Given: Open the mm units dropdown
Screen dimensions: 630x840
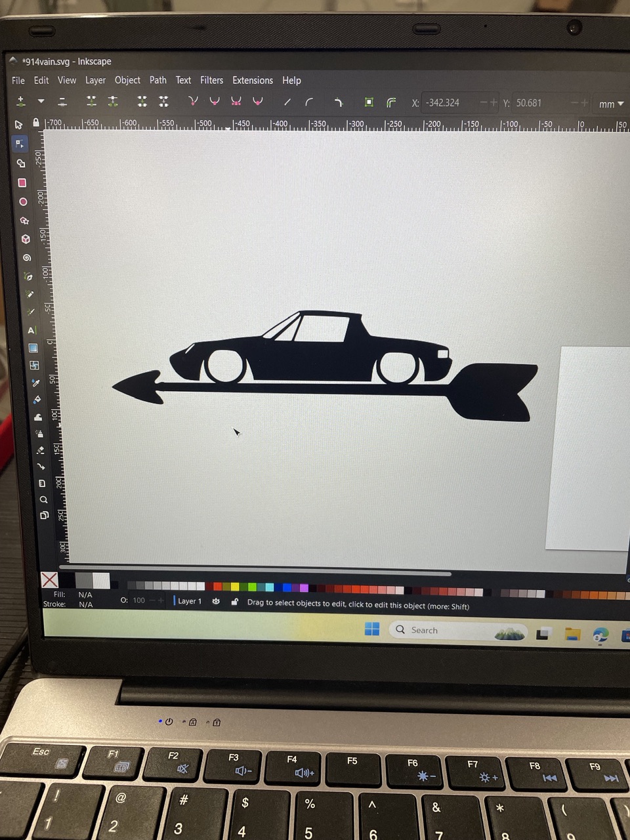Looking at the screenshot, I should [x=610, y=104].
